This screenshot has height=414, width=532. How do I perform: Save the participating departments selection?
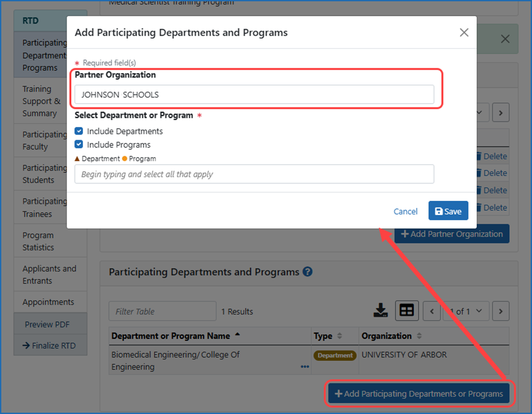pos(448,211)
